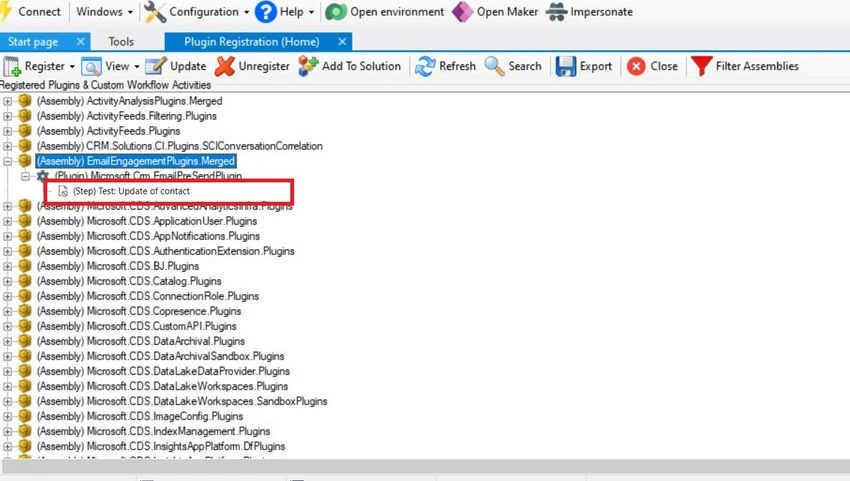Select (Assembly) Microsoft.CDS.AppNotifications.Plugins
Image resolution: width=850 pixels, height=481 pixels.
tap(148, 236)
